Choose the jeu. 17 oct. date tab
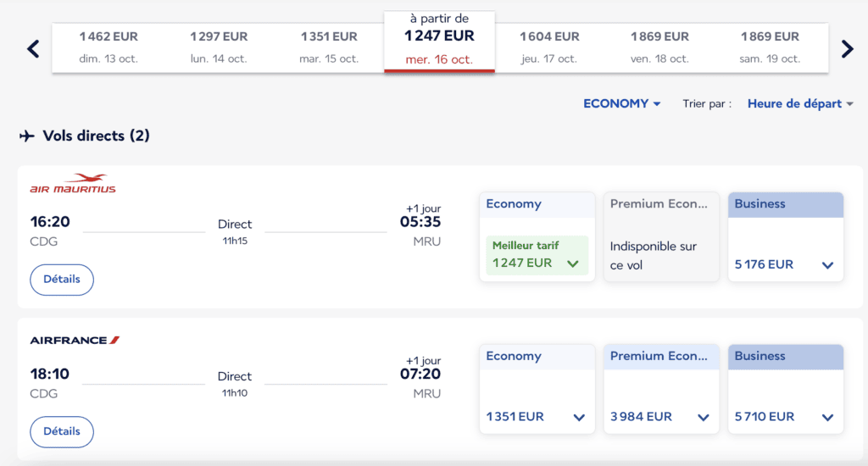The image size is (868, 466). (x=549, y=47)
